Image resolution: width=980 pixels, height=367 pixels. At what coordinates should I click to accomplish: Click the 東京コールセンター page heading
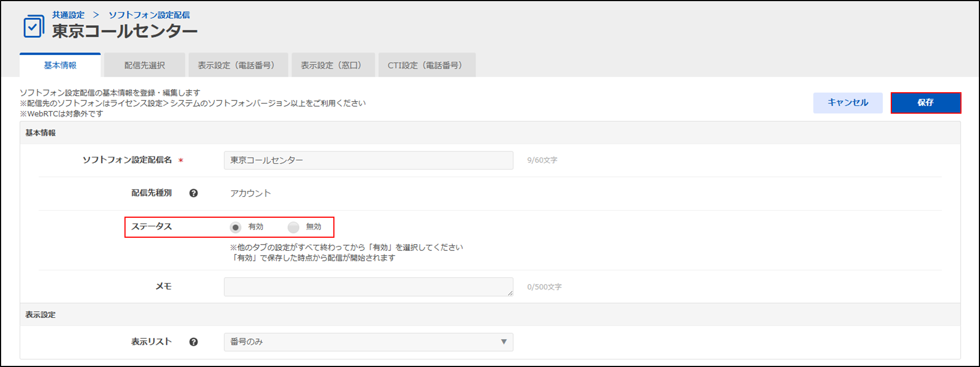pyautogui.click(x=125, y=31)
